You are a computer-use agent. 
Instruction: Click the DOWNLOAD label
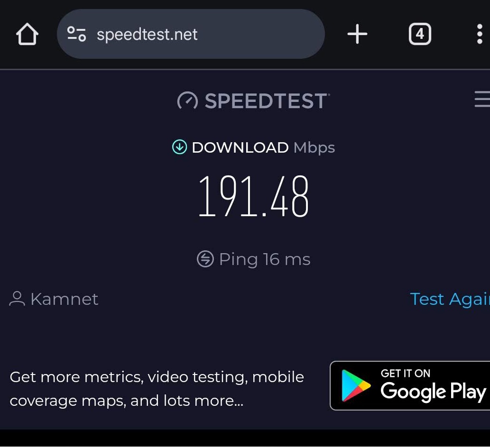[240, 147]
